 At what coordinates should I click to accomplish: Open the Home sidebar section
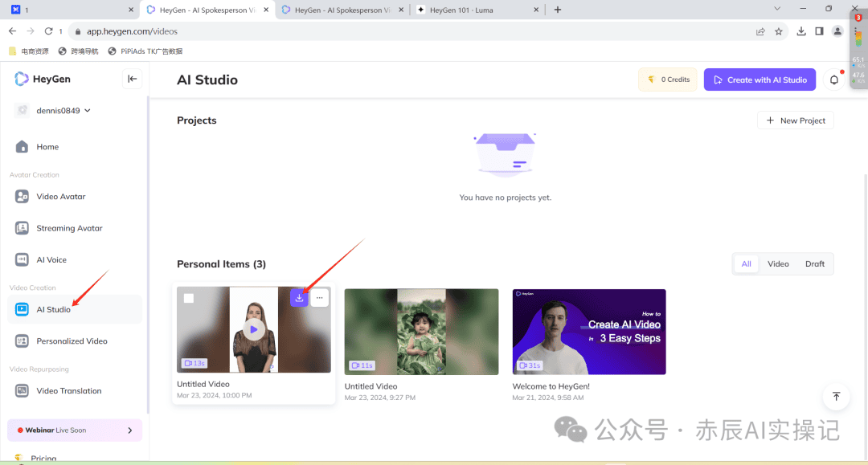pyautogui.click(x=48, y=147)
